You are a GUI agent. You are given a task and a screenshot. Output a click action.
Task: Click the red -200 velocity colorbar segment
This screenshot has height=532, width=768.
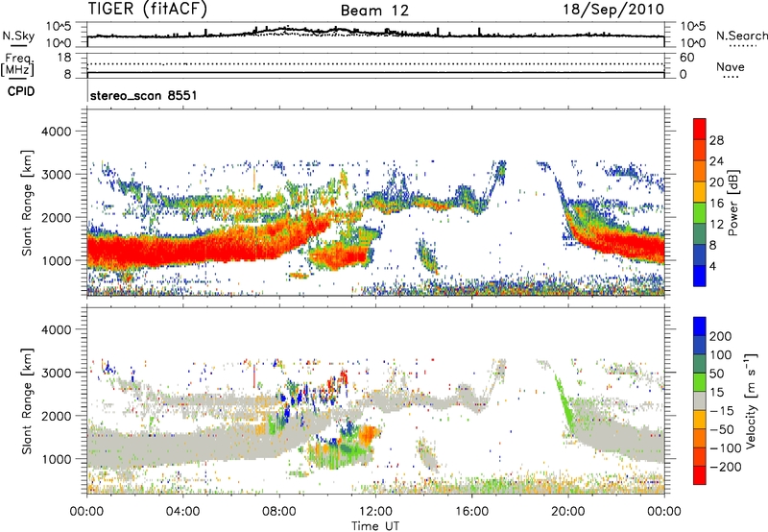coord(700,475)
